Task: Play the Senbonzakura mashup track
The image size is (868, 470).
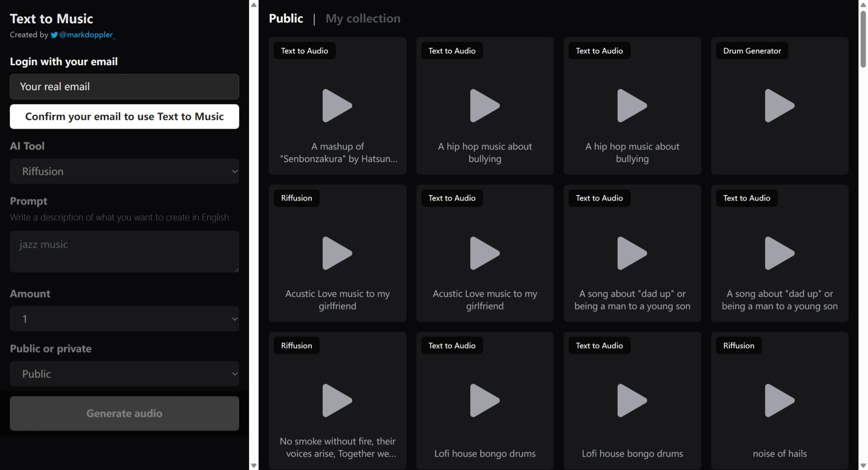Action: click(x=337, y=106)
